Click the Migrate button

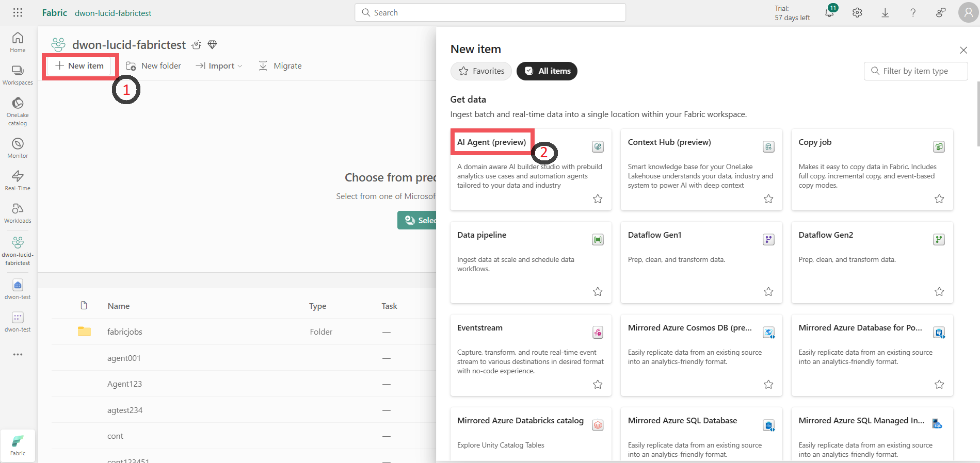click(280, 66)
